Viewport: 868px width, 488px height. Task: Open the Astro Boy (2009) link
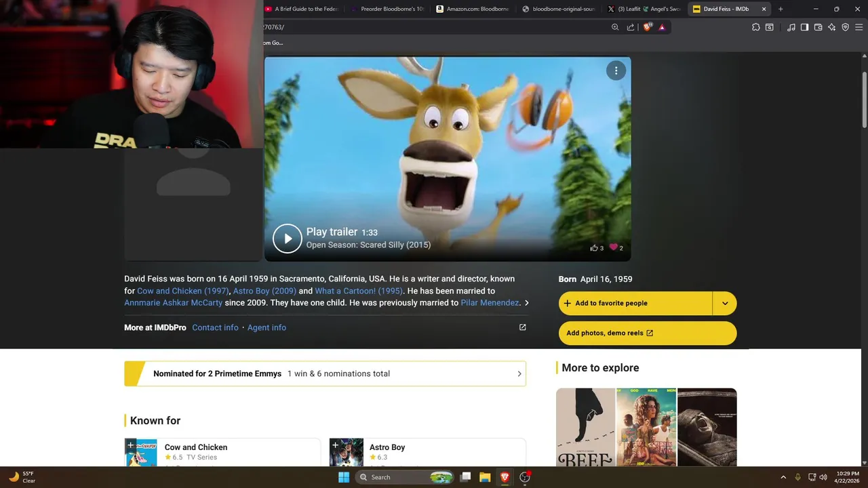click(264, 291)
